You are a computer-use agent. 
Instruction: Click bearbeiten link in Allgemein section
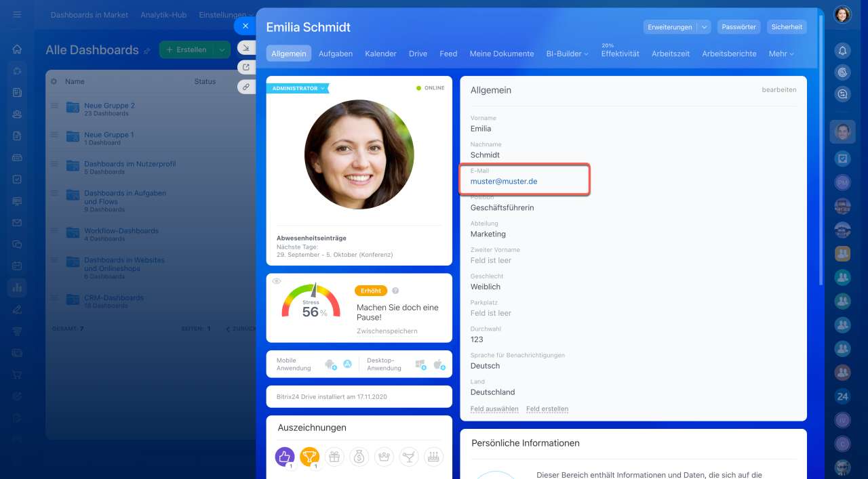tap(779, 89)
